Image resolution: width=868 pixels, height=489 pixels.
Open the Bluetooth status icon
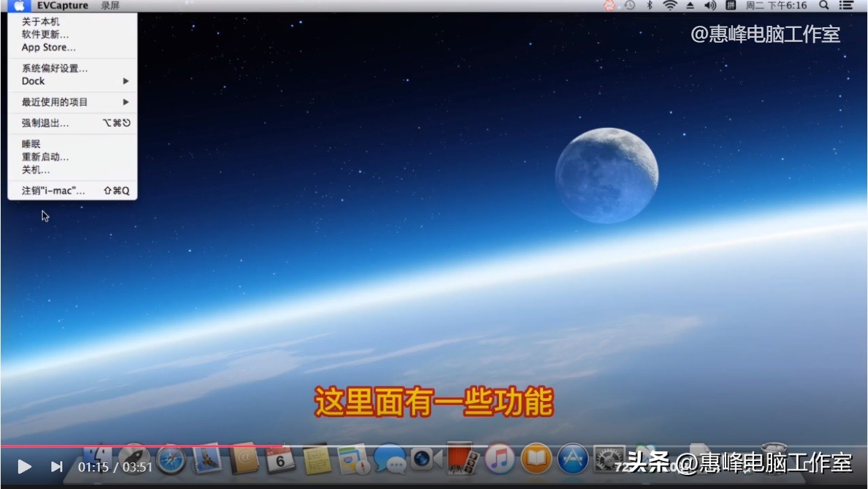[649, 6]
